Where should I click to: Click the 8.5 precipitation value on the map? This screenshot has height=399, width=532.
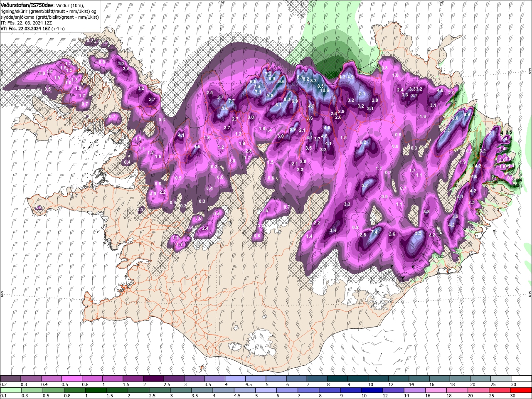(320, 86)
